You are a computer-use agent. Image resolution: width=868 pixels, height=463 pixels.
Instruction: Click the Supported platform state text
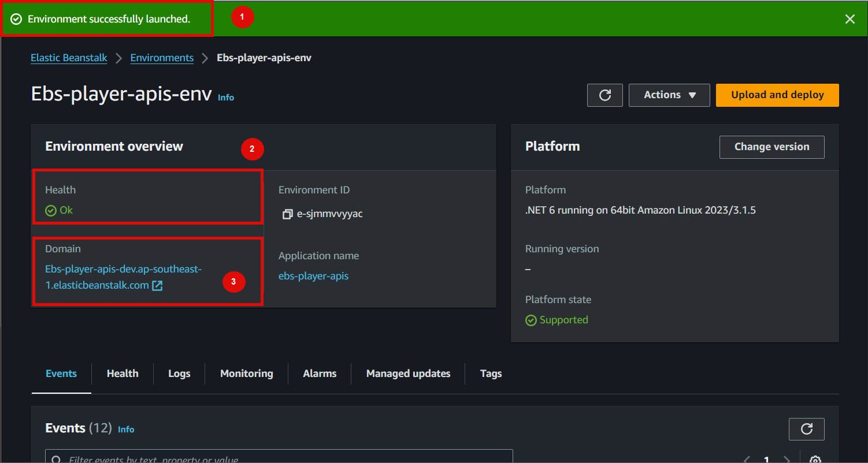point(563,320)
